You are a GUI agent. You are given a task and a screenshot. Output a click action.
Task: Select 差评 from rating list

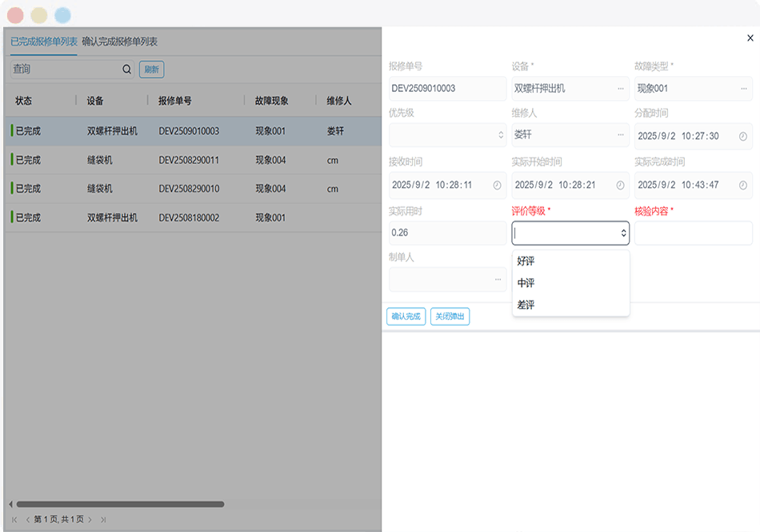570,305
